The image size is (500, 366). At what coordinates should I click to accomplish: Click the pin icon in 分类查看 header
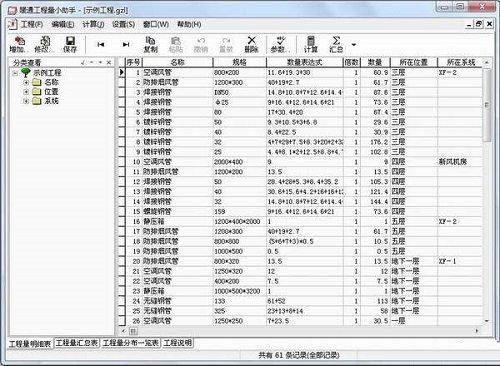[83, 62]
